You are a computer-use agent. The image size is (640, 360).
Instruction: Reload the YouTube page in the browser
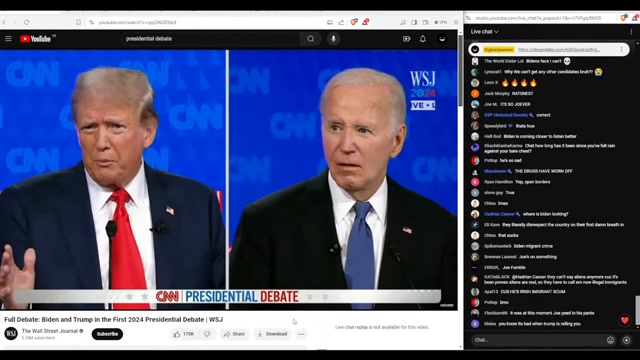(27, 22)
